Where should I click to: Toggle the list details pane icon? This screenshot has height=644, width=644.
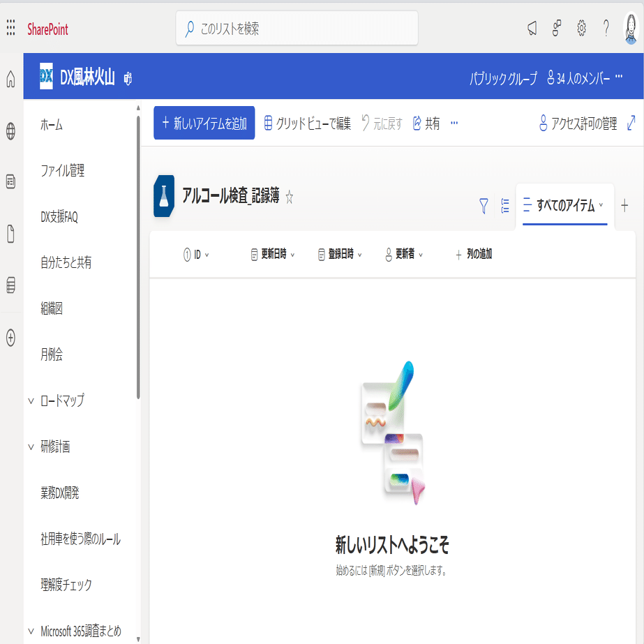(x=505, y=206)
